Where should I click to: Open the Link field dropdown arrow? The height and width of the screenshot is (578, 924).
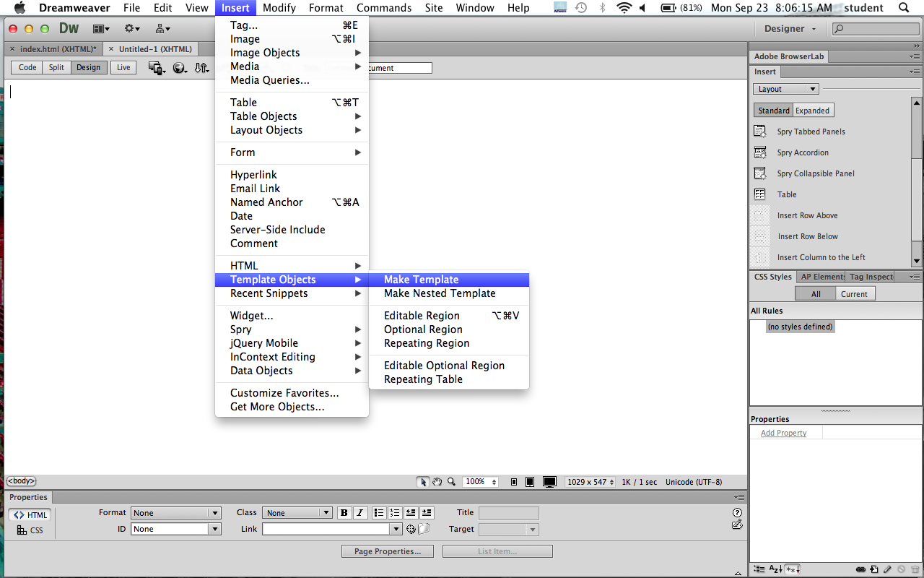click(x=396, y=529)
